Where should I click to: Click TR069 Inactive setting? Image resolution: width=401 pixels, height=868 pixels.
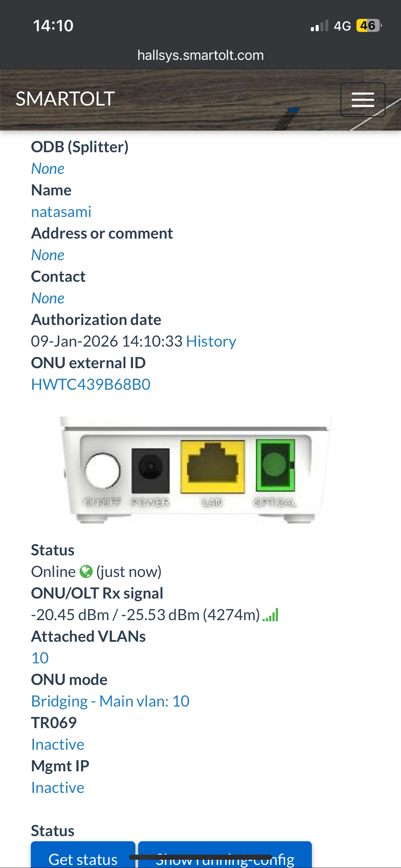click(x=58, y=745)
